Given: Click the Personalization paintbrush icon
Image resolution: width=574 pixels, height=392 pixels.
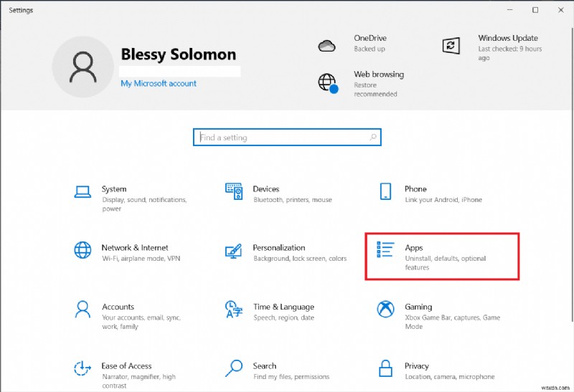Looking at the screenshot, I should [x=234, y=250].
